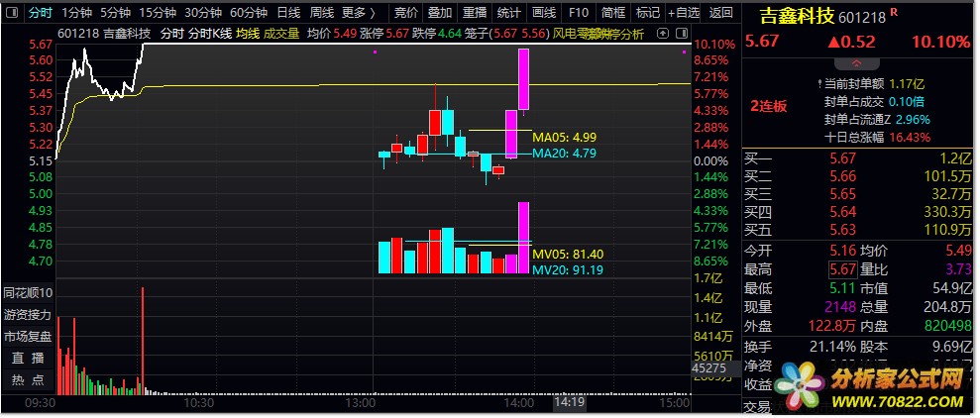Activate the 画线 drawing tool
The height and width of the screenshot is (418, 980).
point(544,12)
